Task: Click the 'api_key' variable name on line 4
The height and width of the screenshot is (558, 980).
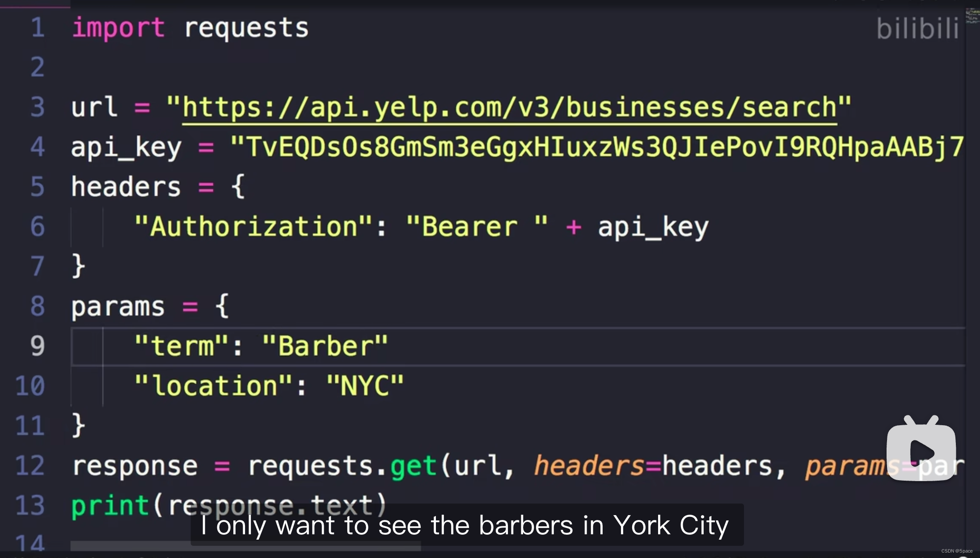Action: (127, 148)
